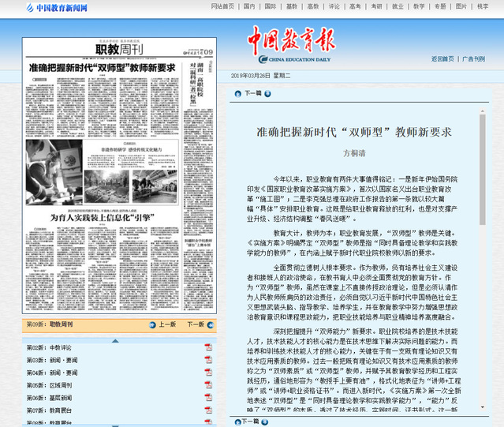Open the 图片 navigation section
The image size is (504, 427).
pyautogui.click(x=461, y=6)
